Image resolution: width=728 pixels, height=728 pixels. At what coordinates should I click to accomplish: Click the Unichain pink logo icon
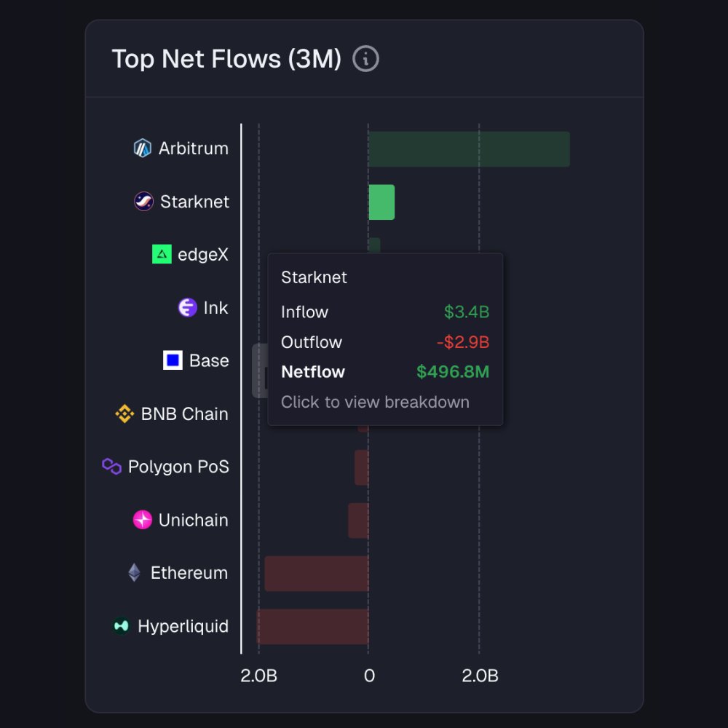[142, 520]
